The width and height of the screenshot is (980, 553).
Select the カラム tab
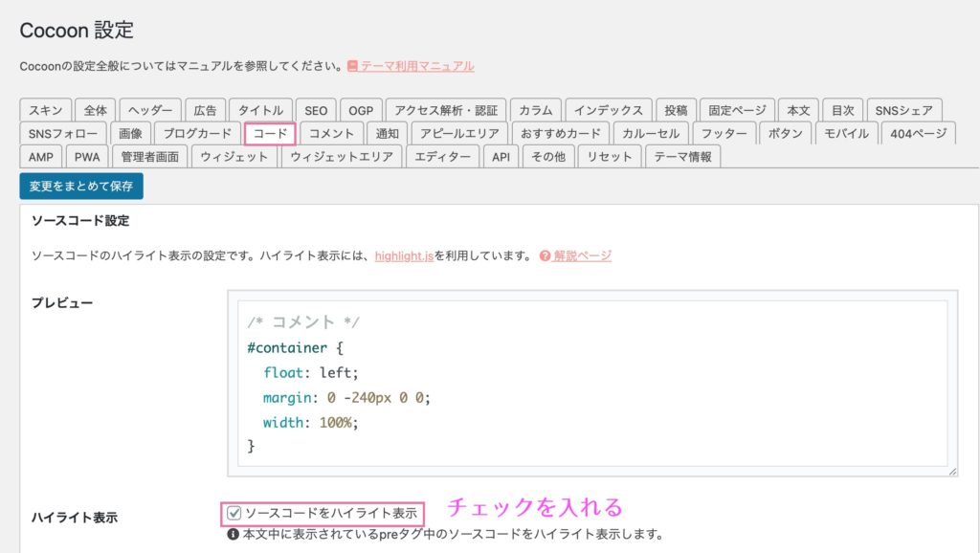pyautogui.click(x=536, y=110)
